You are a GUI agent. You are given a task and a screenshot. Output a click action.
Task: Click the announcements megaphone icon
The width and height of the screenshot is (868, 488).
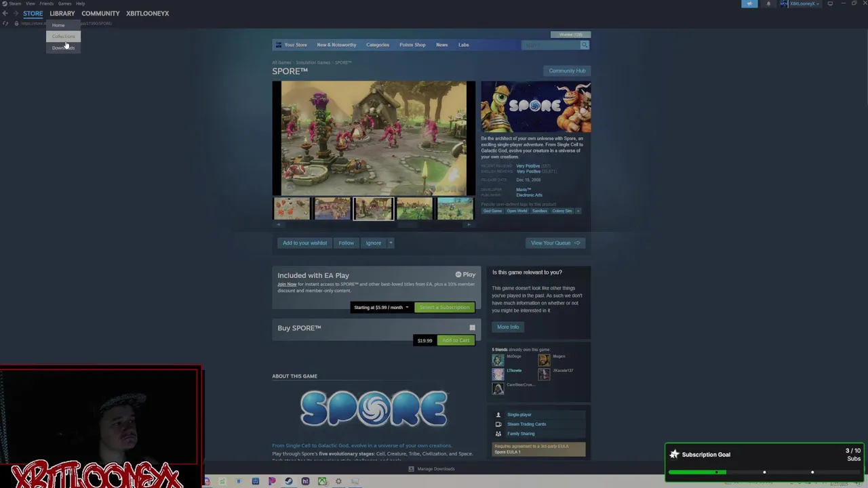click(x=749, y=3)
